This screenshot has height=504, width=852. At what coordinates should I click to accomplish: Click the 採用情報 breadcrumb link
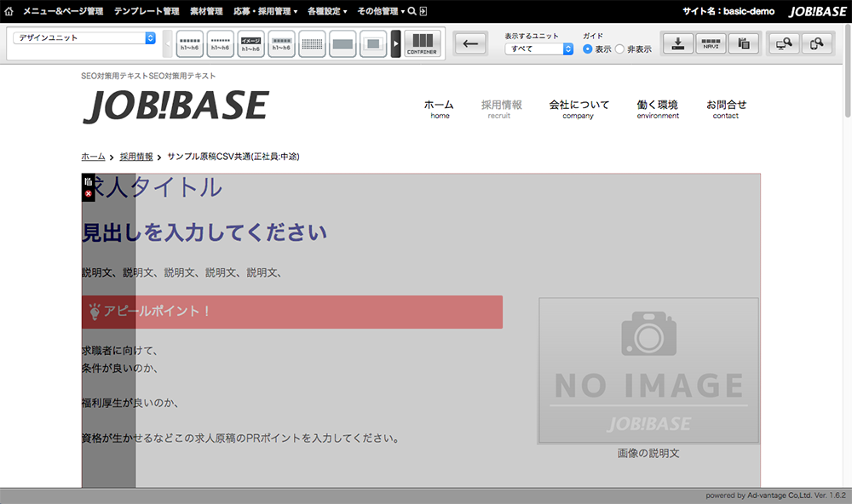tap(135, 157)
